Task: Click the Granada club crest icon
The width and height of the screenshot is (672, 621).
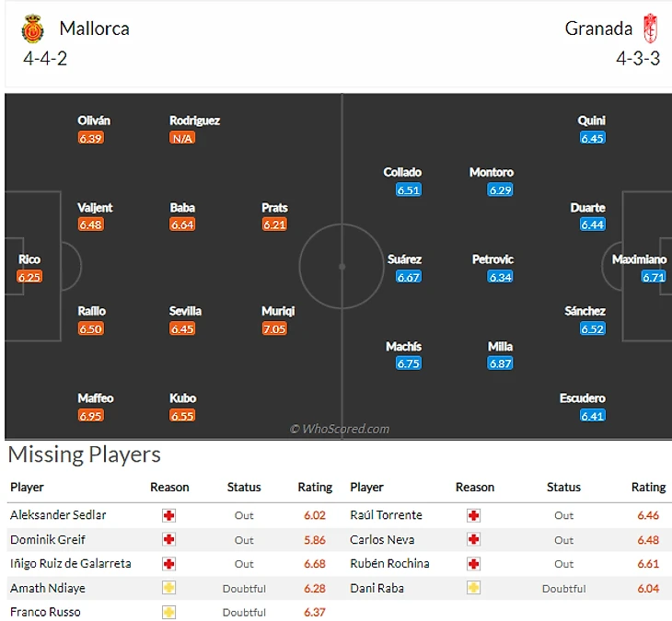Action: pos(650,29)
